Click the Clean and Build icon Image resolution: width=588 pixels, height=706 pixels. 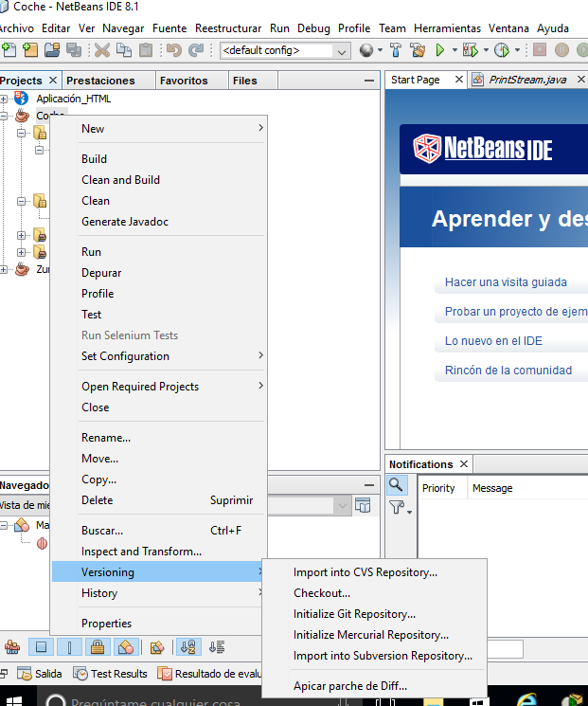click(x=416, y=50)
